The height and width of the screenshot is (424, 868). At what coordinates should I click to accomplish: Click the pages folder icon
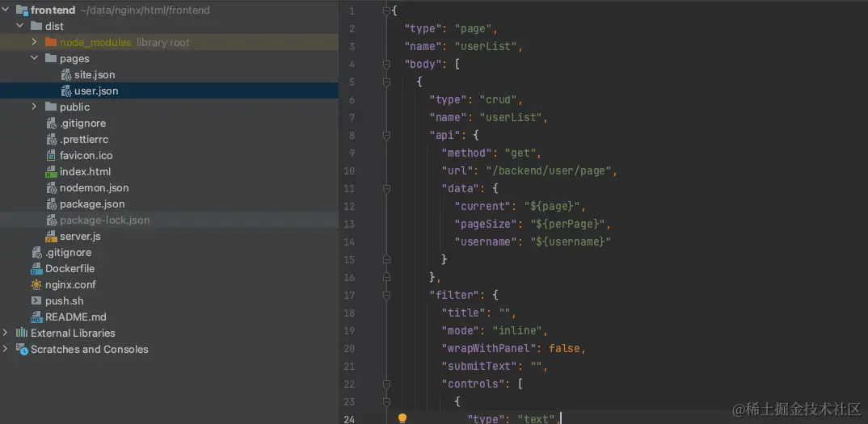(51, 58)
